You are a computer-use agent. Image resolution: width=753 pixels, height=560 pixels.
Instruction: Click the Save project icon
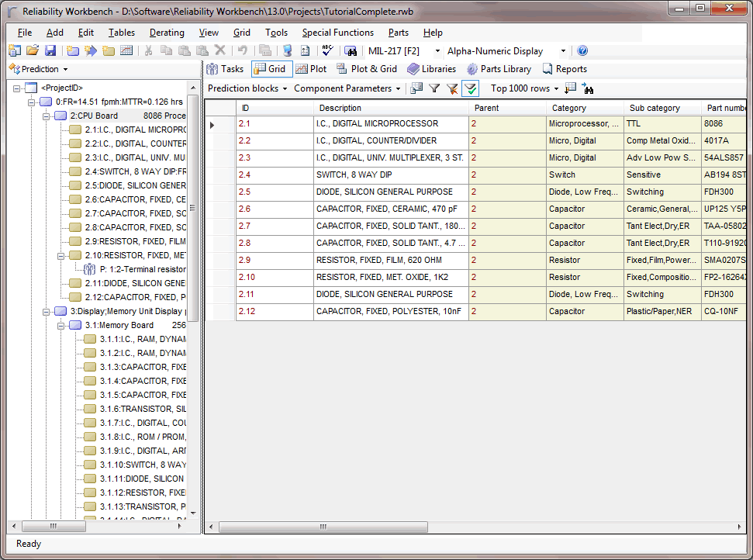(x=50, y=51)
